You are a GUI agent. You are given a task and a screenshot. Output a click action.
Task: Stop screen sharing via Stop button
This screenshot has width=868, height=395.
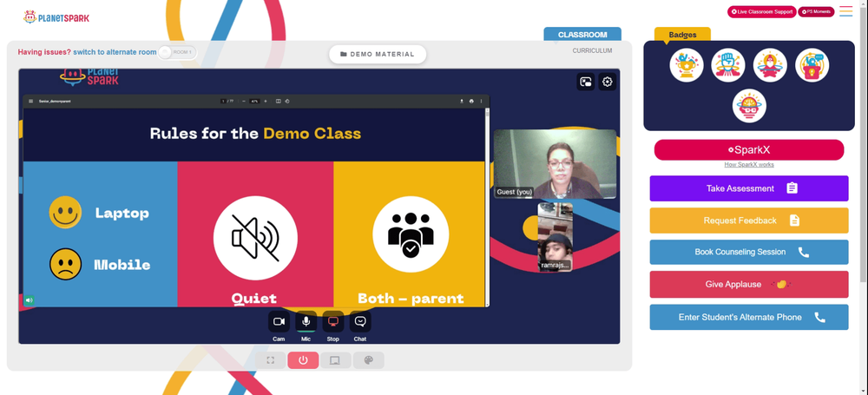click(x=333, y=321)
